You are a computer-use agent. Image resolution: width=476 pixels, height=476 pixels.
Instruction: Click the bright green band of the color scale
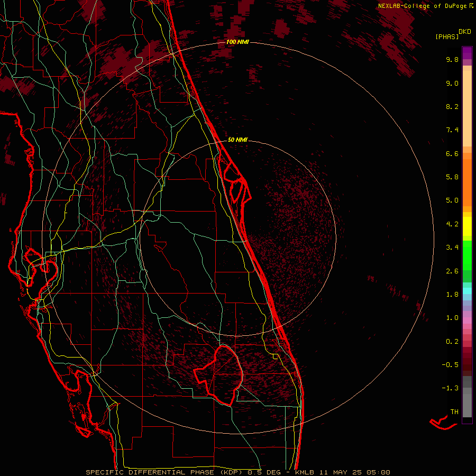coord(467,255)
